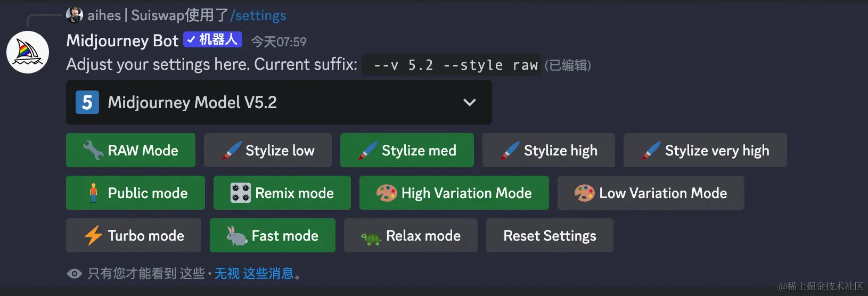Switch to Relax mode
The height and width of the screenshot is (296, 868).
[x=411, y=235]
